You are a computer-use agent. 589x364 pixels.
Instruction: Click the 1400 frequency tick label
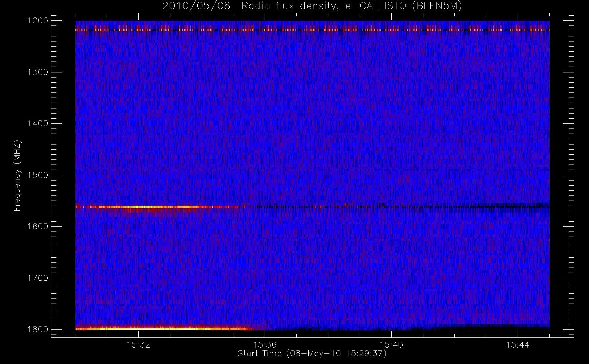38,124
